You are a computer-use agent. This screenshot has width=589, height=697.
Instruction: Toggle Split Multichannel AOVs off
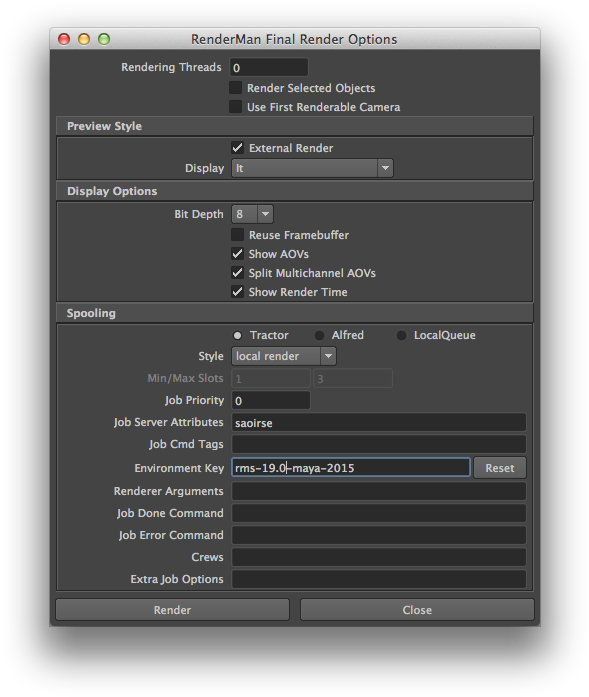[x=237, y=272]
